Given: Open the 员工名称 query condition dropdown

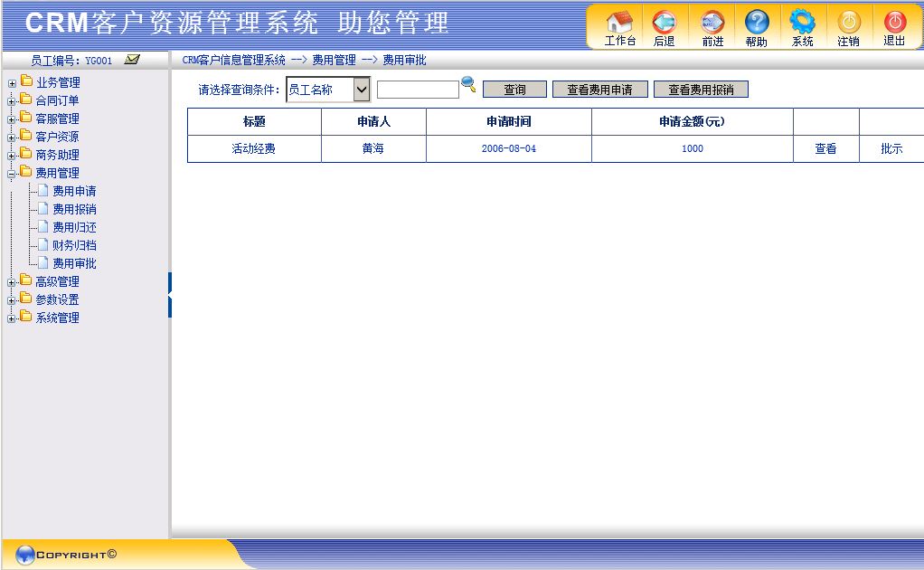Looking at the screenshot, I should point(362,90).
